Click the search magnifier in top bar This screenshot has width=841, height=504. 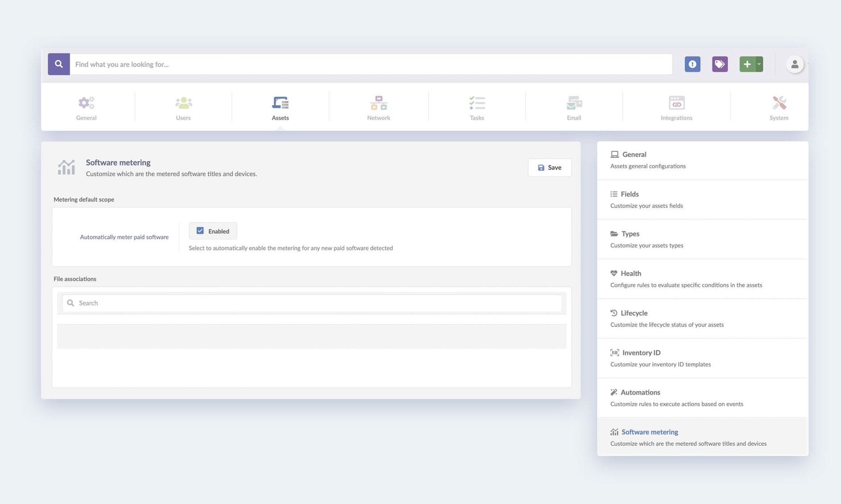click(58, 64)
